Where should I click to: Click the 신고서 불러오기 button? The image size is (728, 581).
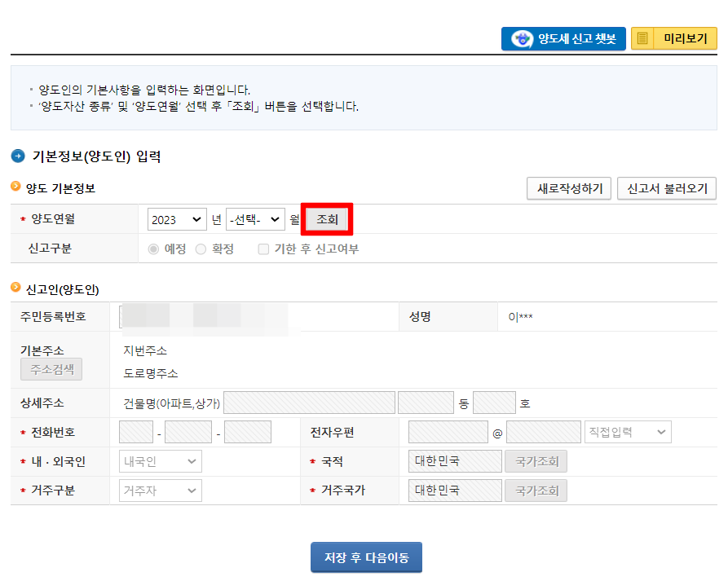click(665, 188)
